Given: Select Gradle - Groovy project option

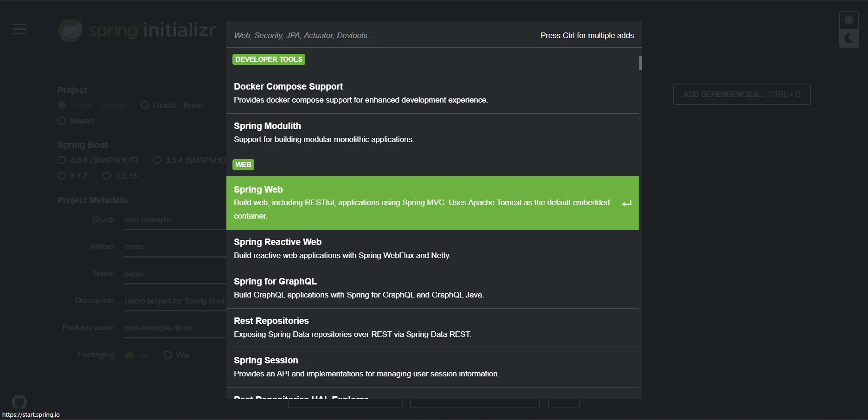Looking at the screenshot, I should point(91,105).
